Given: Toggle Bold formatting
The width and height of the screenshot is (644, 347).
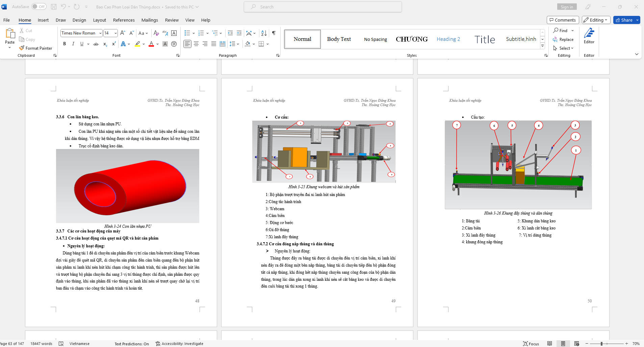Looking at the screenshot, I should point(65,44).
